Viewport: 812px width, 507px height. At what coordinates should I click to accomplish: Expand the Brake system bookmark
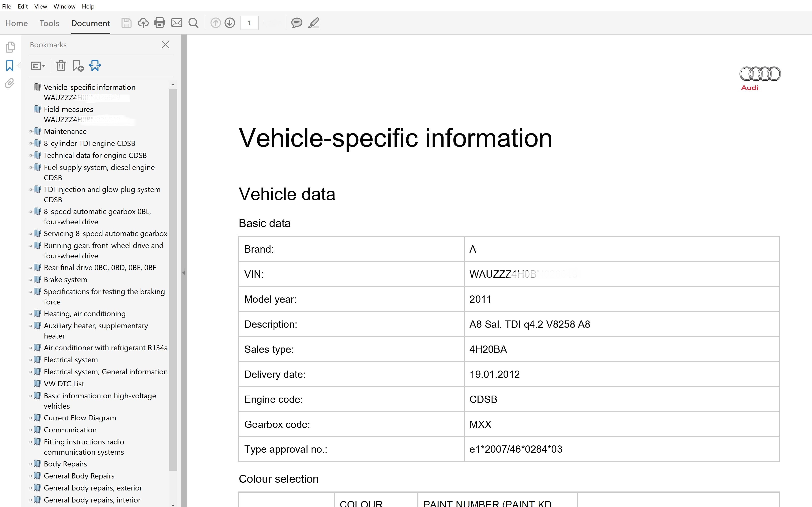31,280
